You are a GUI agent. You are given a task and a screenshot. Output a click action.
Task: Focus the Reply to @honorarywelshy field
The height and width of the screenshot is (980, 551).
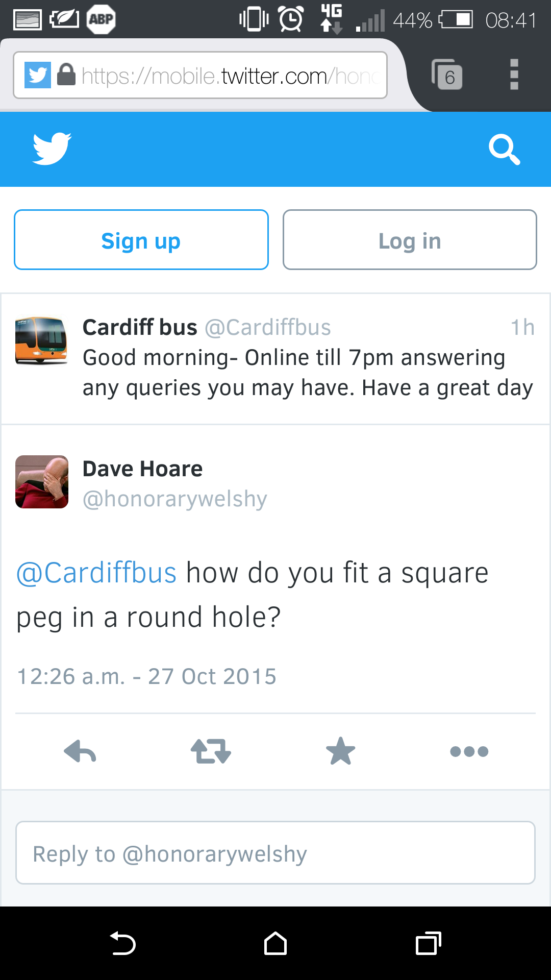pos(275,852)
